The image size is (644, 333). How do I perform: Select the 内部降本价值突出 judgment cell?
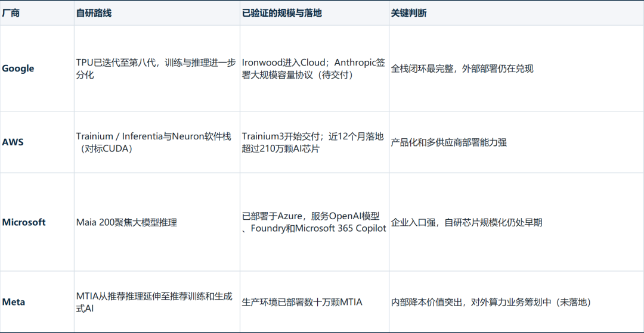[x=516, y=302]
